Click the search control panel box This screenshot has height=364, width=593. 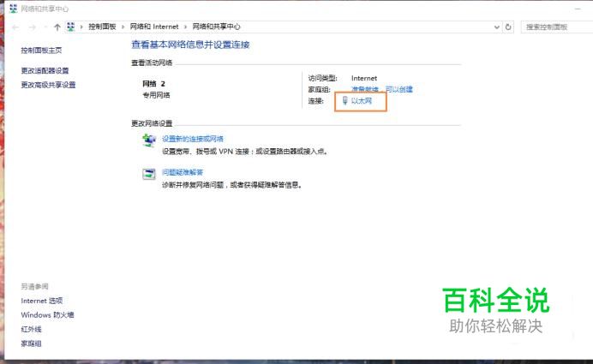(556, 27)
